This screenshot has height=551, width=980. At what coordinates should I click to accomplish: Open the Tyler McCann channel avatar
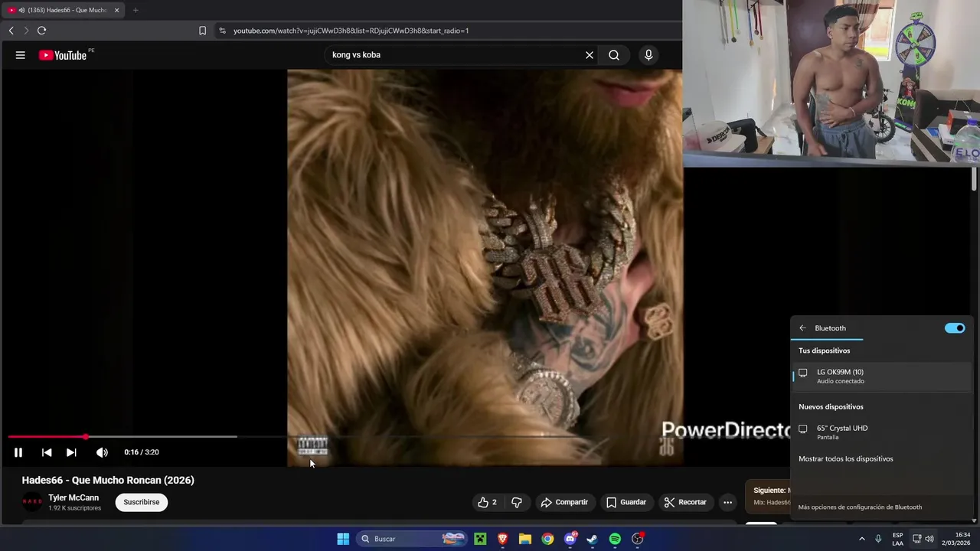[32, 502]
